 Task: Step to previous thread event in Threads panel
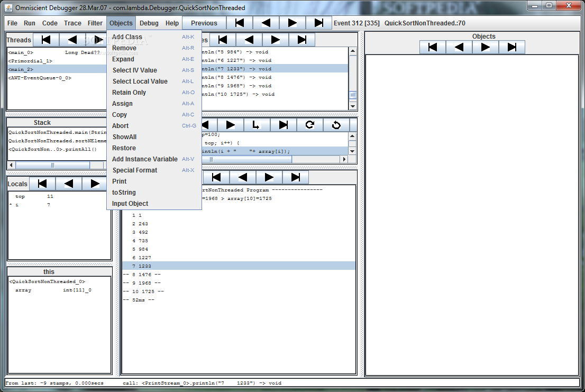(x=72, y=40)
